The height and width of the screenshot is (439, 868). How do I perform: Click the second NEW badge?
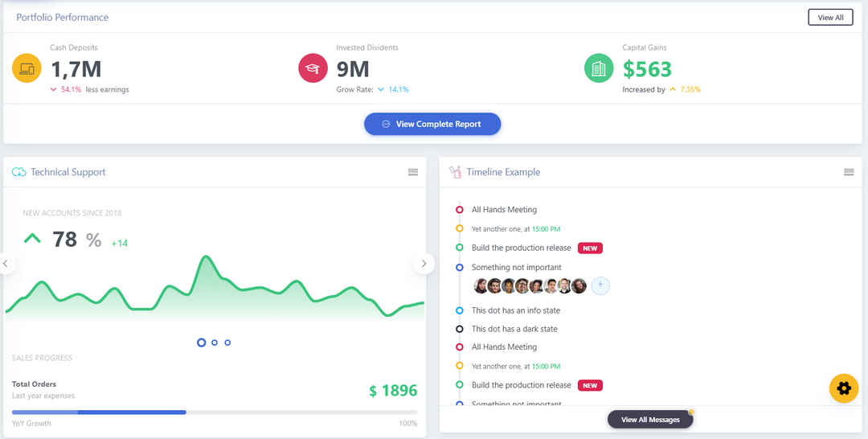[590, 385]
